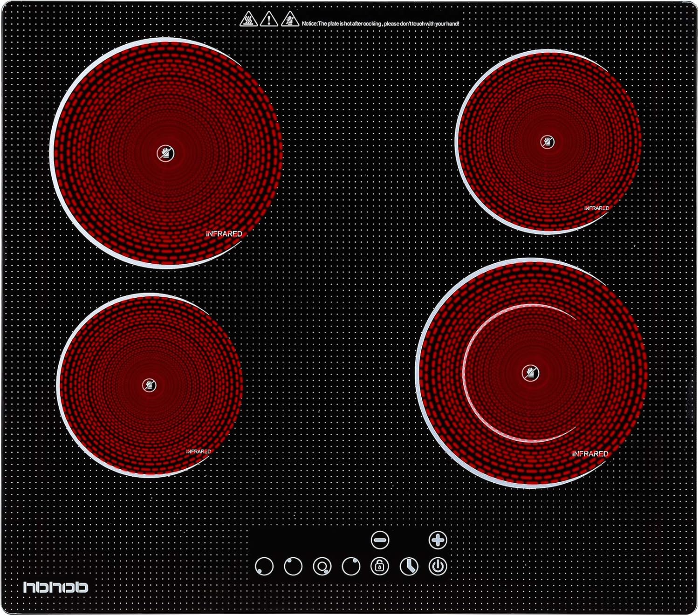Viewport: 699px width, 616px height.
Task: Toggle the power on/off control
Action: click(438, 566)
